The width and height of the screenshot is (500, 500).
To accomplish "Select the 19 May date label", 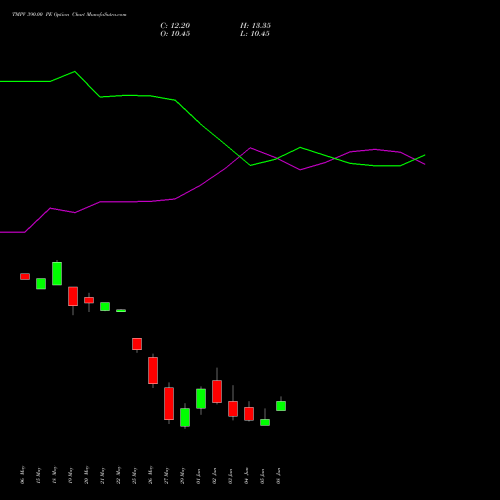I will (x=70, y=475).
